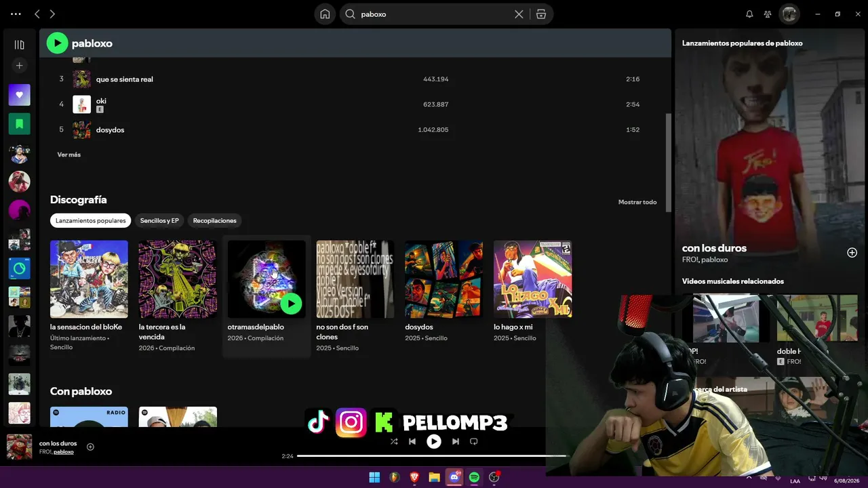This screenshot has width=868, height=488.
Task: Create a playlist with the sidebar plus
Action: coord(19,66)
